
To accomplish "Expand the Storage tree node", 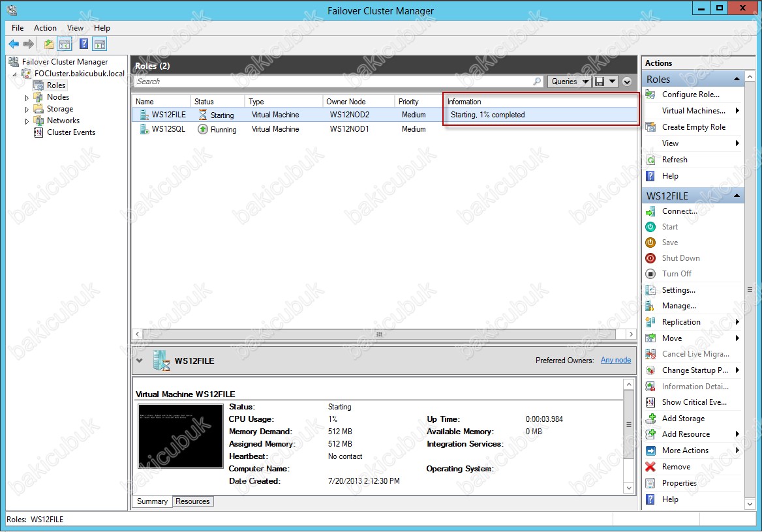I will [x=27, y=110].
